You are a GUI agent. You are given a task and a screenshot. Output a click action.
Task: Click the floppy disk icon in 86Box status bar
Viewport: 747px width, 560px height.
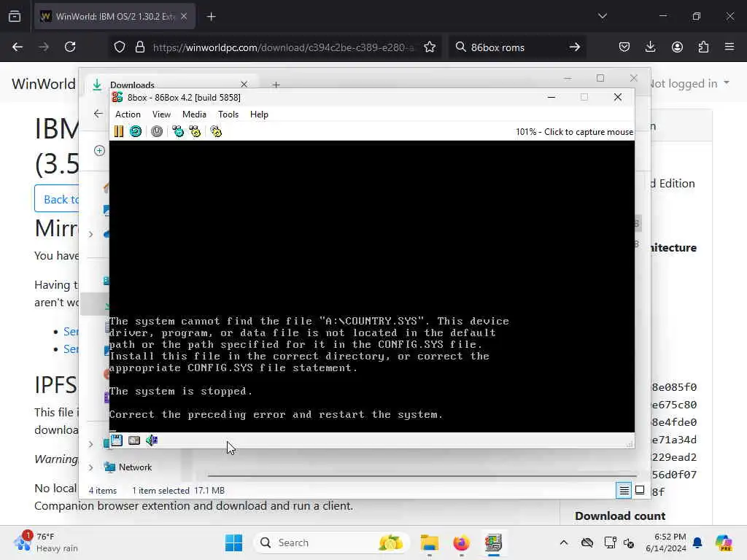116,440
